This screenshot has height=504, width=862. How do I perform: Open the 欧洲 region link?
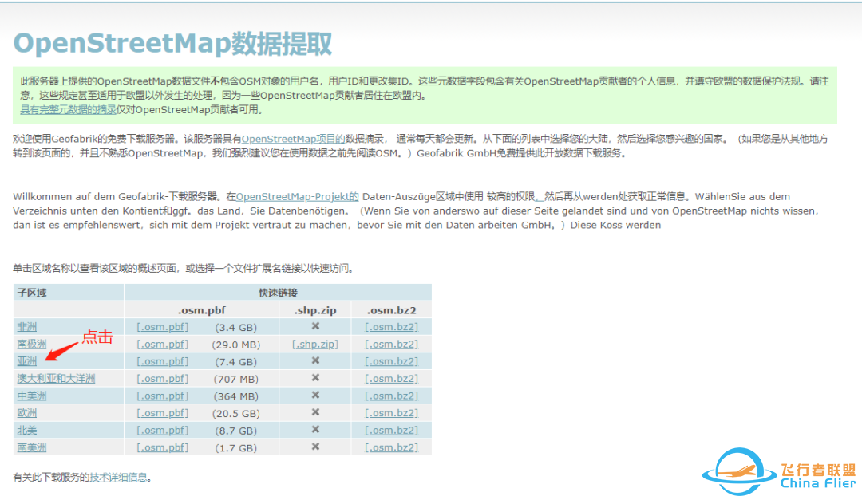[x=26, y=413]
